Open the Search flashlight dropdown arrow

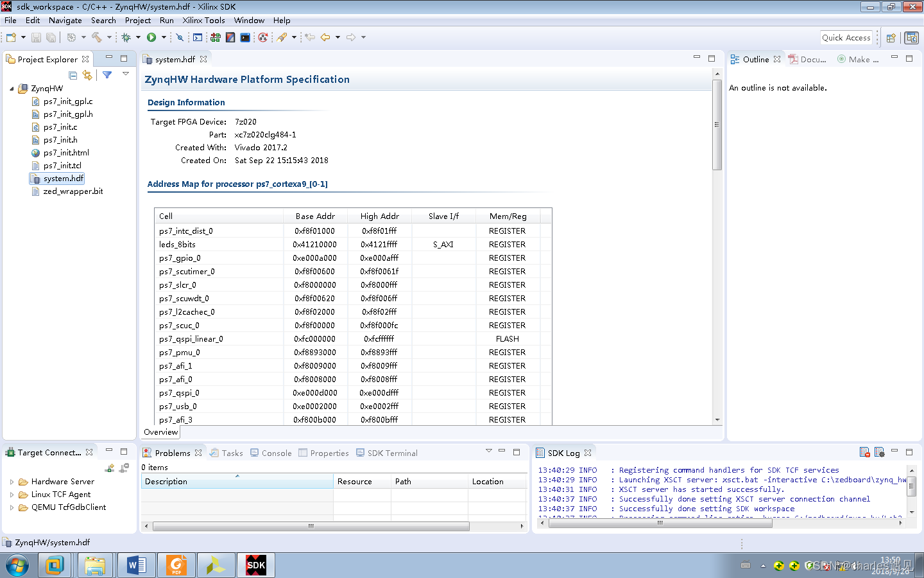tap(294, 37)
